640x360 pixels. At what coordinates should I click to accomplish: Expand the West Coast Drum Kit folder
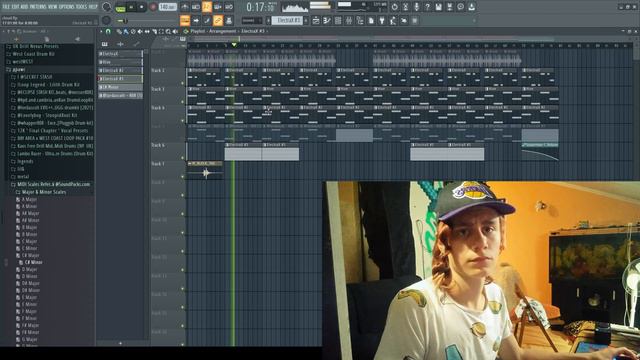click(x=33, y=54)
